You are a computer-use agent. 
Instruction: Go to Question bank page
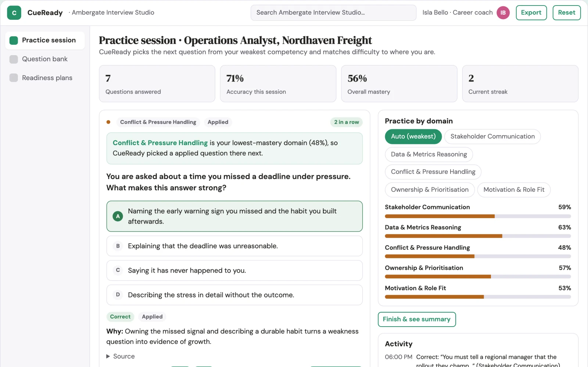(45, 59)
